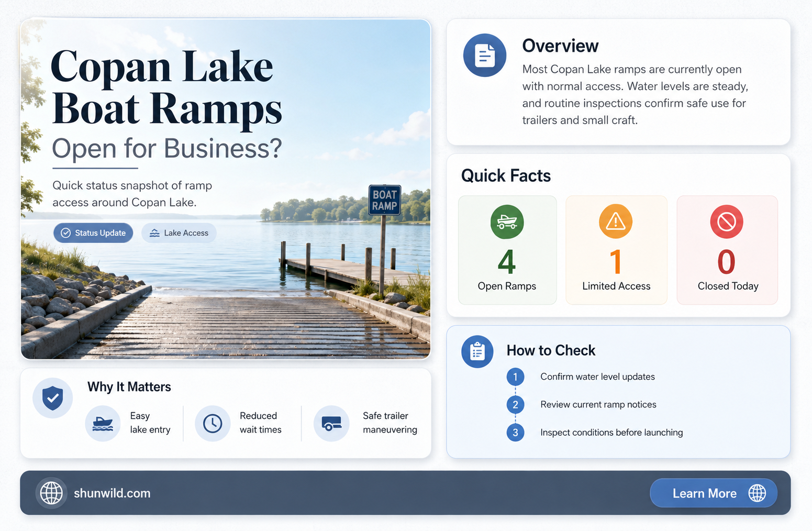Click the 'Safe trailer maneuvering' text
812x531 pixels.
(390, 423)
